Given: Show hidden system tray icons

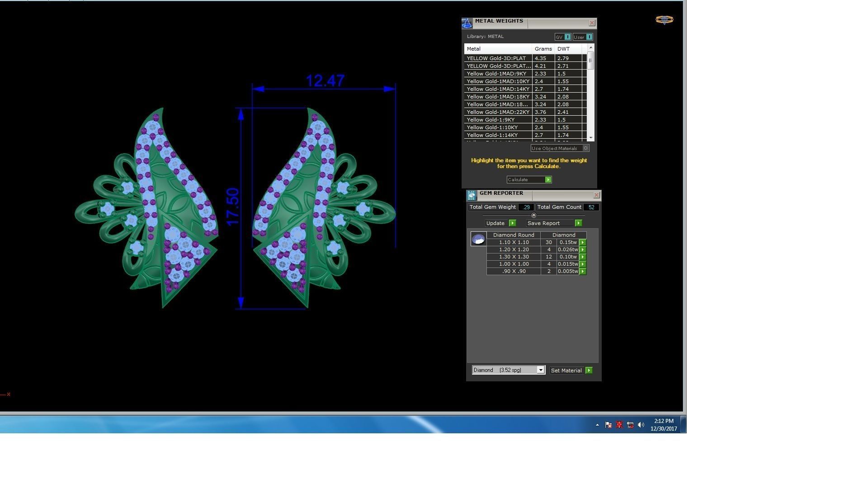Looking at the screenshot, I should [x=597, y=425].
